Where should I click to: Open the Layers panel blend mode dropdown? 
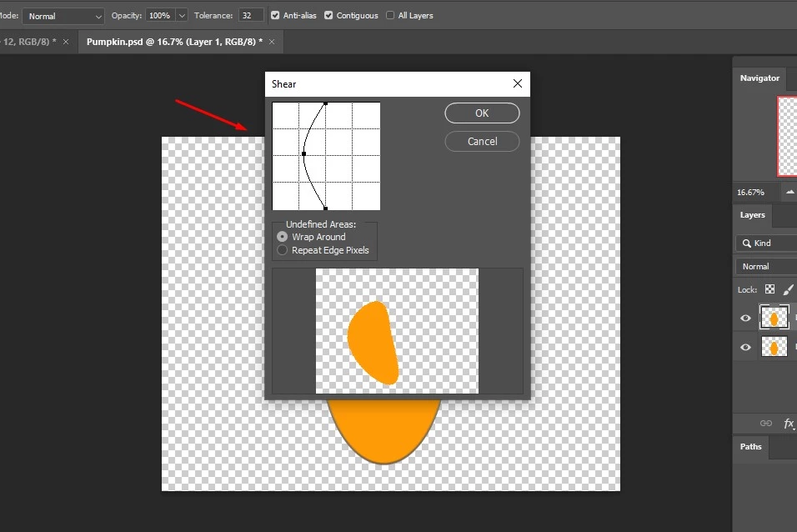click(x=766, y=267)
